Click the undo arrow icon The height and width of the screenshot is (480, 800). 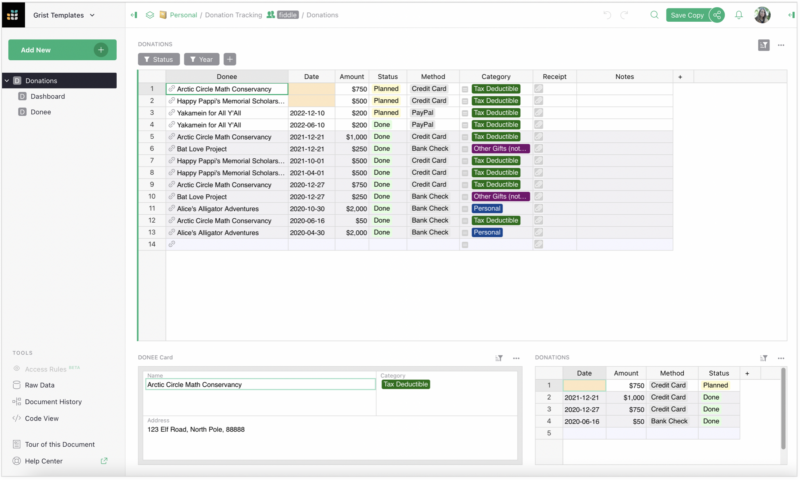[607, 15]
